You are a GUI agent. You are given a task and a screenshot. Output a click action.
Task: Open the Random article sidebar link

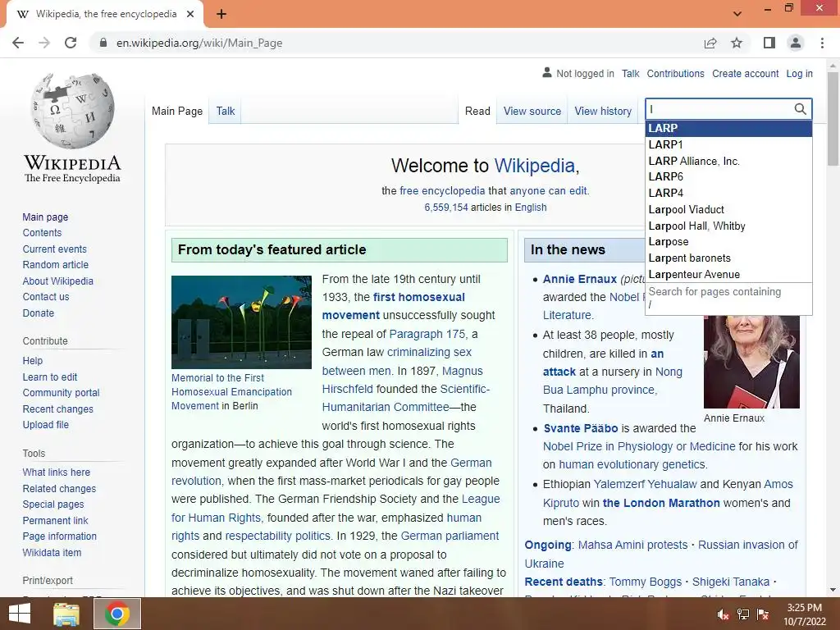[x=55, y=265]
